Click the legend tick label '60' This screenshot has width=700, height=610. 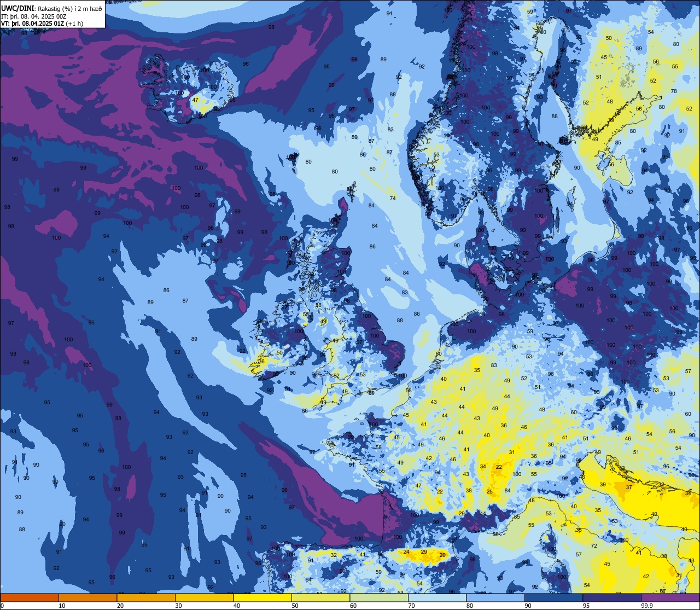(x=353, y=606)
